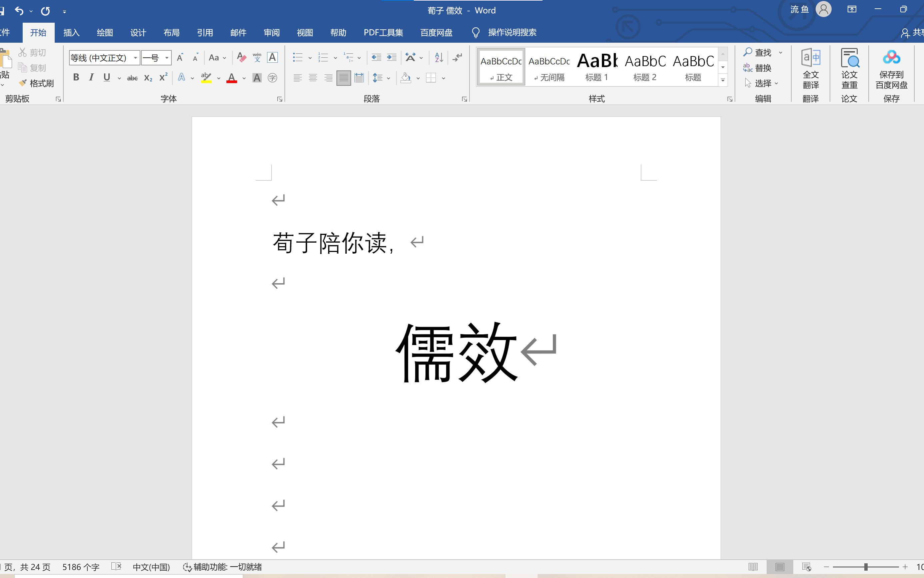Toggle Underline formatting

click(107, 78)
